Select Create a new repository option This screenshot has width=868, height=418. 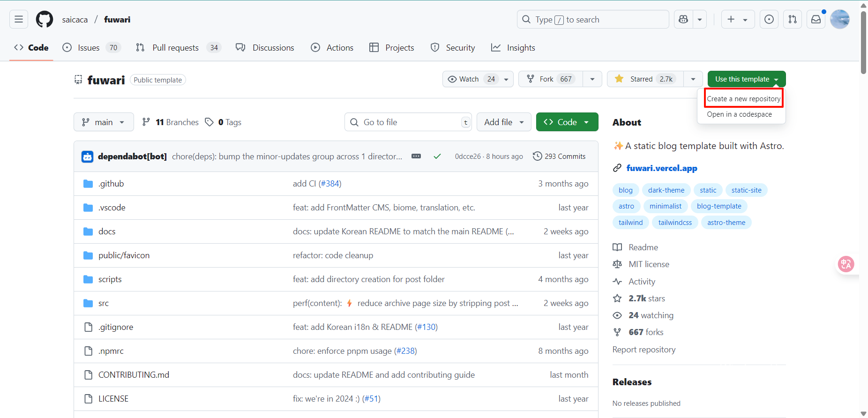pyautogui.click(x=743, y=99)
